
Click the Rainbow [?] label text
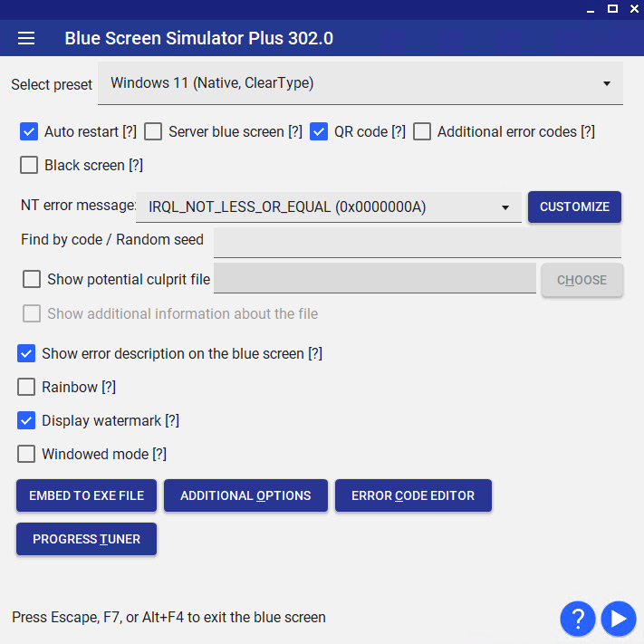pyautogui.click(x=79, y=387)
